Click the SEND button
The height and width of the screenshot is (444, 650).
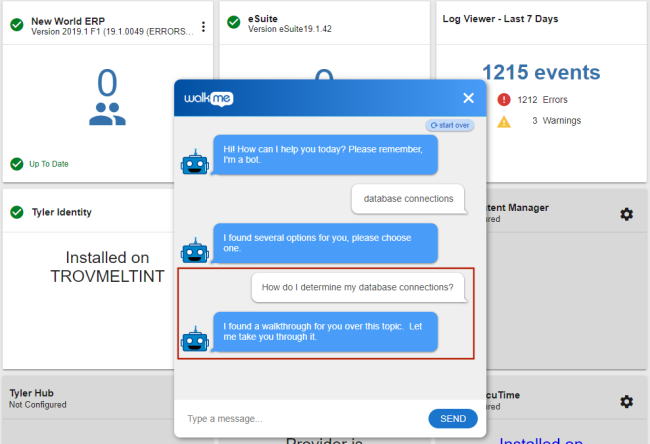click(x=453, y=419)
